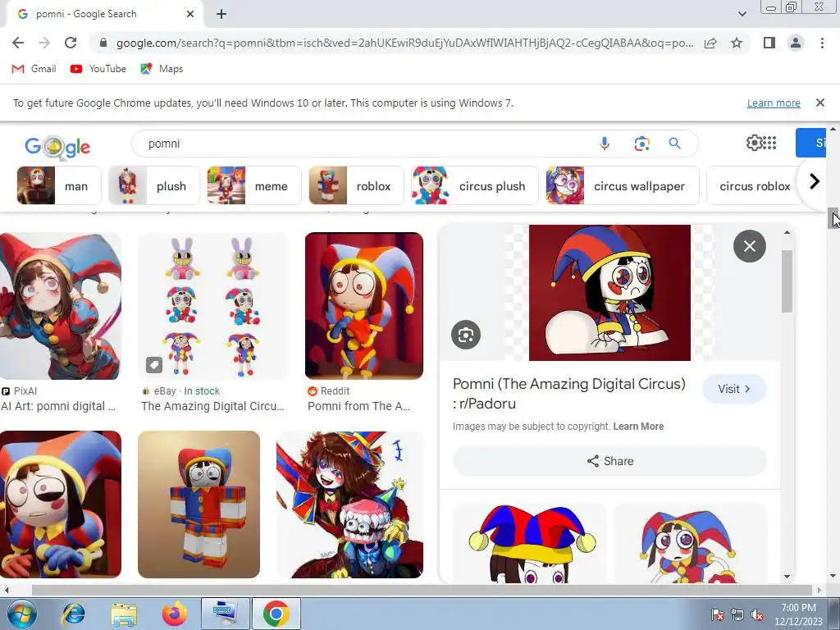Open the eBay plush toys thumbnail

(x=212, y=306)
